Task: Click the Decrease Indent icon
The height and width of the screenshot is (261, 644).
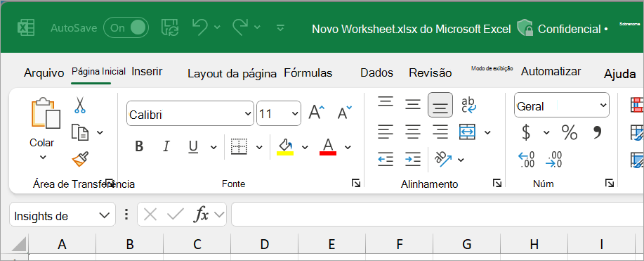Action: point(386,159)
